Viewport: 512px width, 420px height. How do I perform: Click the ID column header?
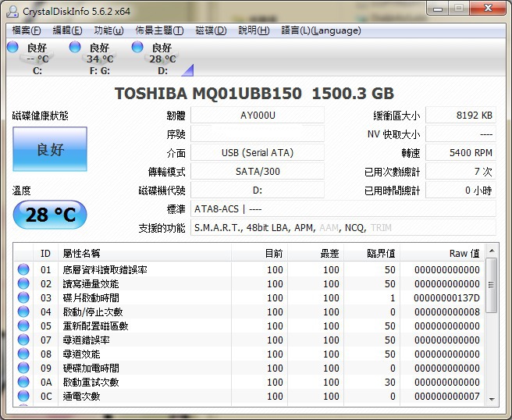45,253
